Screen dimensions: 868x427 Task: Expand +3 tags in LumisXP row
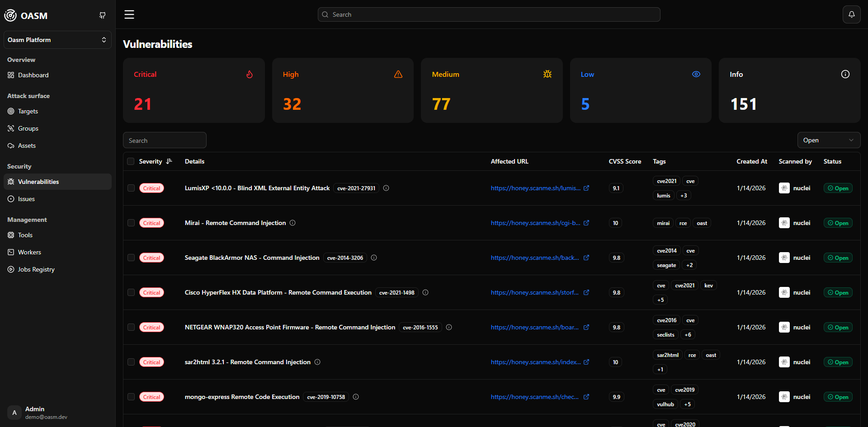[x=684, y=195]
